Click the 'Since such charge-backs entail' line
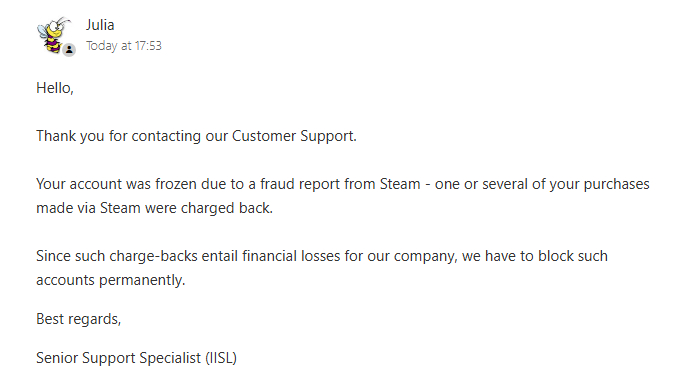674x370 pixels. click(x=322, y=257)
